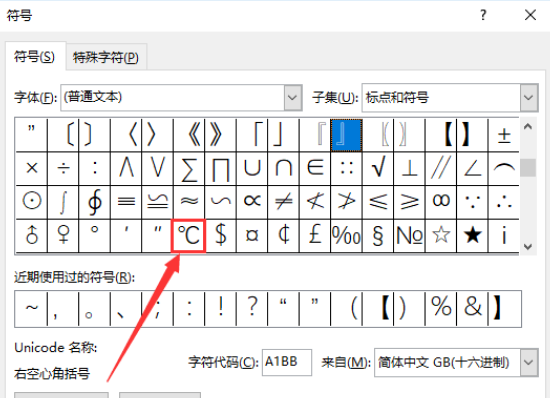Switch to the 特殊字符(P) tab
The image size is (550, 398).
[x=106, y=57]
